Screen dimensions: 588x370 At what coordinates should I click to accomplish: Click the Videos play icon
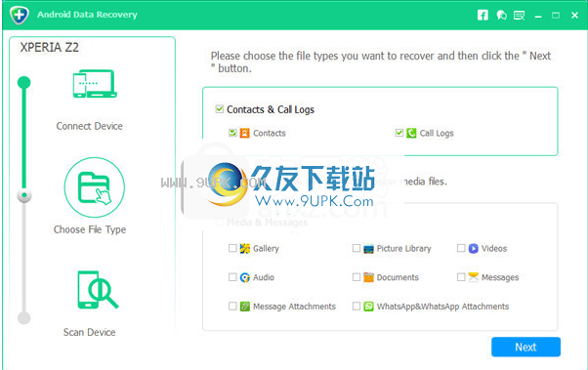[x=474, y=248]
